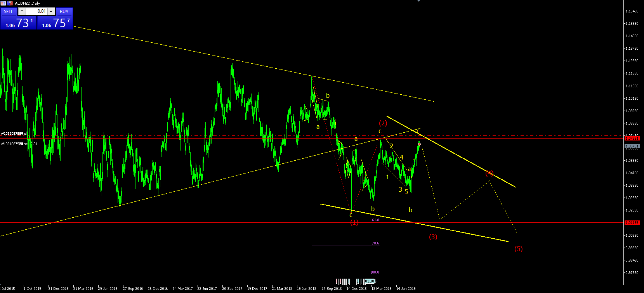Select the red (5) wave label

coord(519,249)
